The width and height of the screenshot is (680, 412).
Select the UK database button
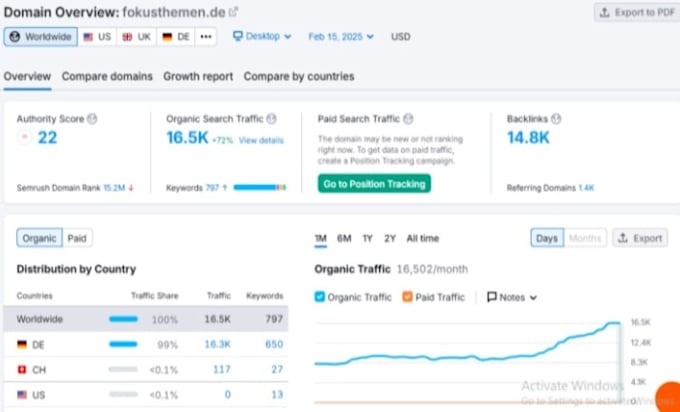(136, 37)
